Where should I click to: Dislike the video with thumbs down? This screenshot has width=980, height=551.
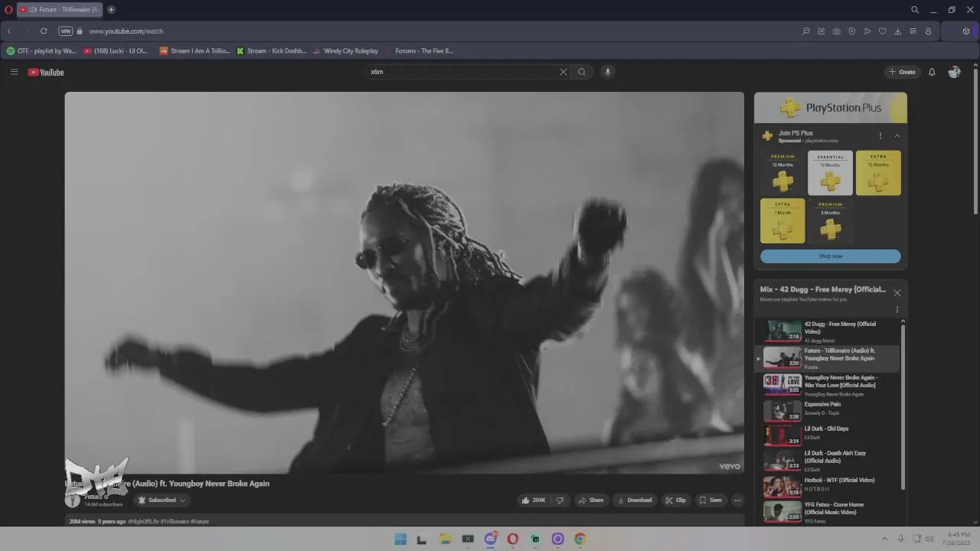pyautogui.click(x=560, y=500)
